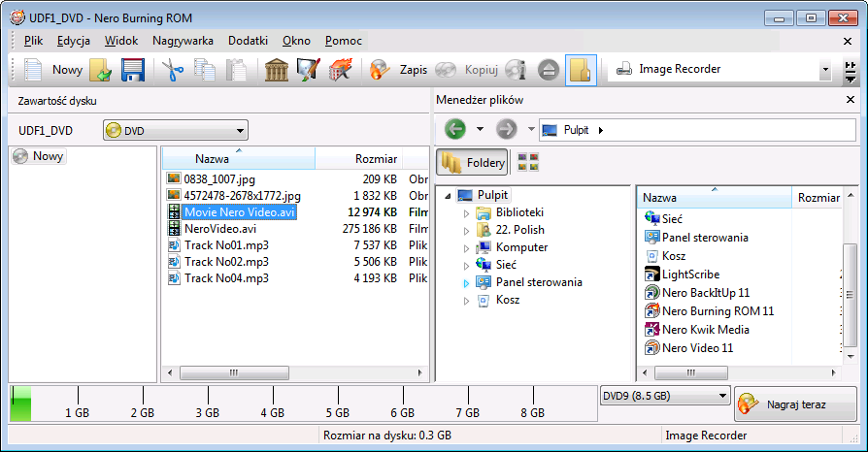Screen dimensions: 868x452
Task: Go forward in the file manager
Action: [x=506, y=129]
